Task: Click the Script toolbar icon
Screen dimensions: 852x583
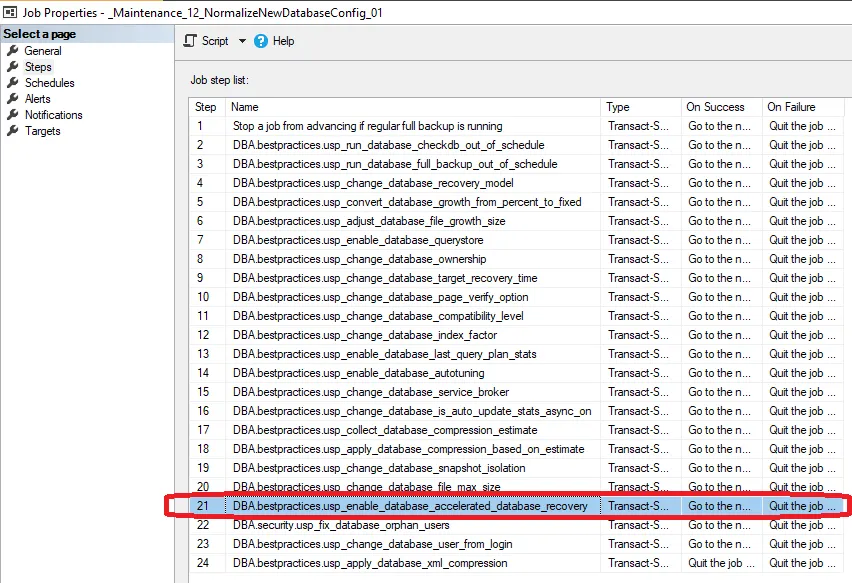Action: coord(190,41)
